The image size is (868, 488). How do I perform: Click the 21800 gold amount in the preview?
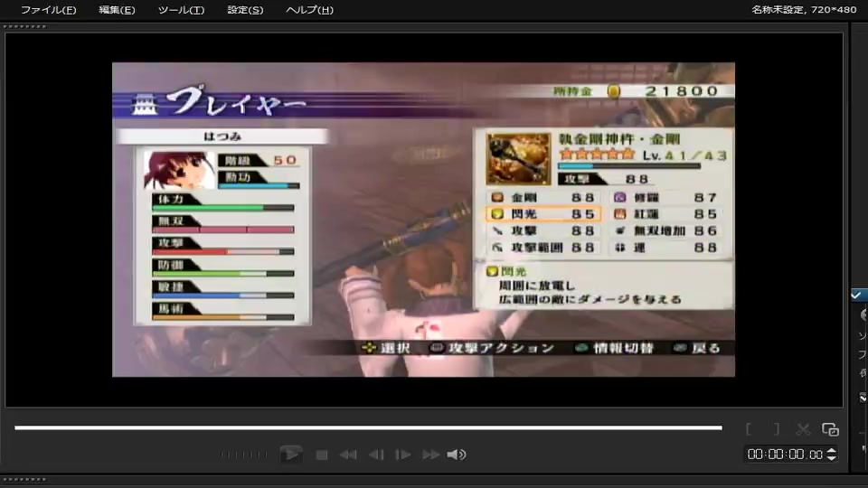pyautogui.click(x=682, y=91)
